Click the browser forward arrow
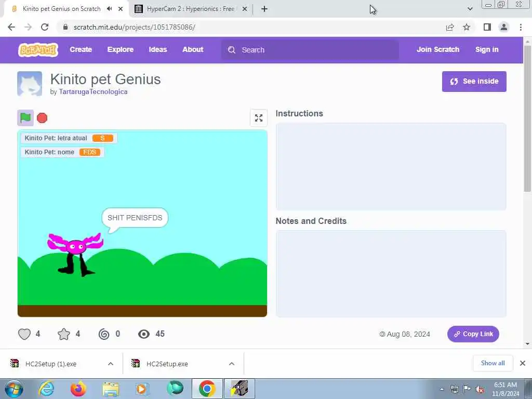532x399 pixels. (x=28, y=27)
